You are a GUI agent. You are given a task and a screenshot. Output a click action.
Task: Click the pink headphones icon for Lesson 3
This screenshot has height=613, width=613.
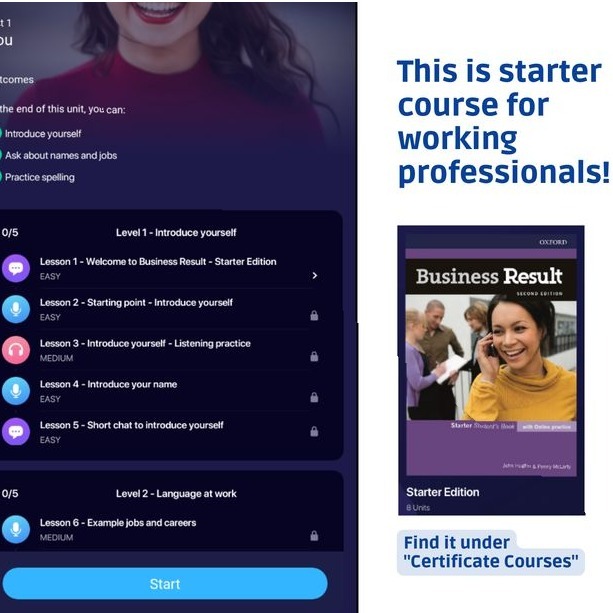coord(16,350)
